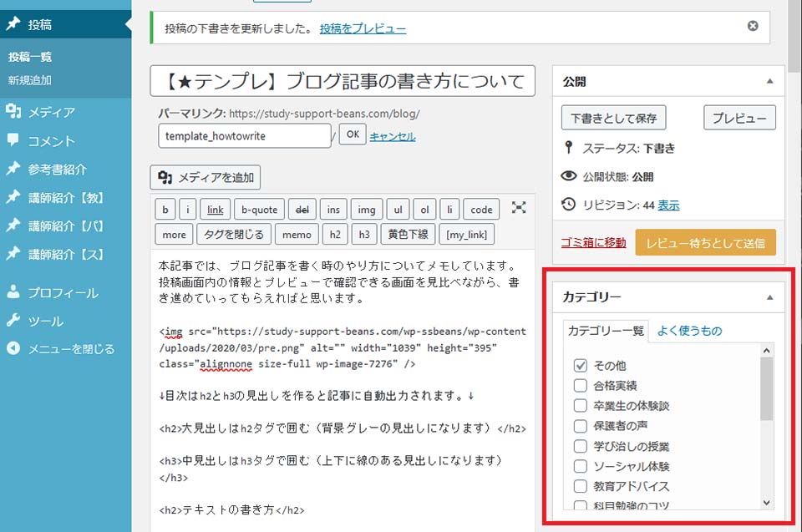
Task: Collapse the 公開 panel
Action: click(769, 82)
